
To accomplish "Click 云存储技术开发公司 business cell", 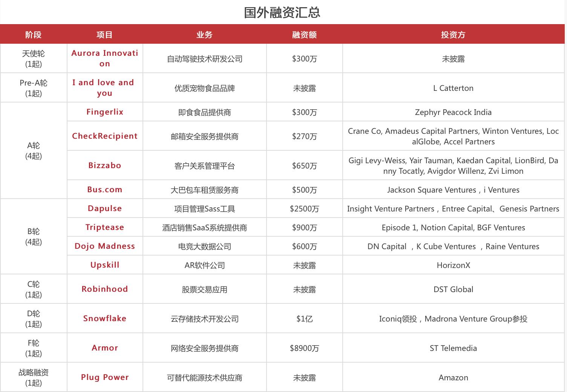I will pos(205,319).
